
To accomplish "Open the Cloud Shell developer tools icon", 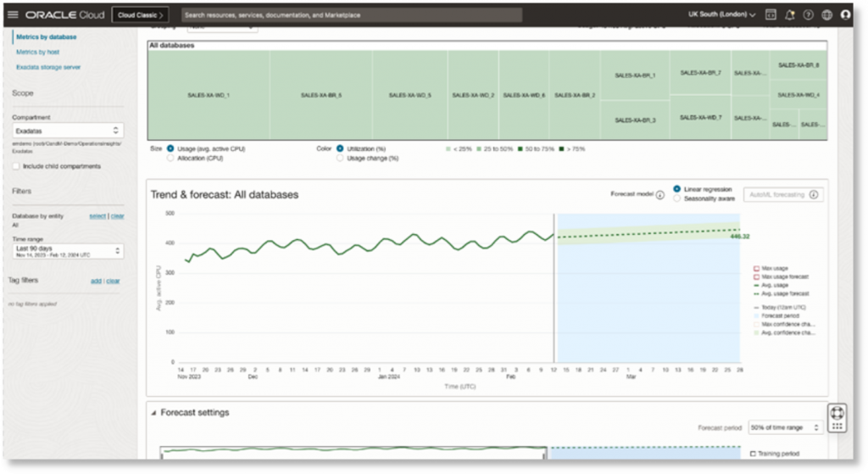I will pos(771,14).
